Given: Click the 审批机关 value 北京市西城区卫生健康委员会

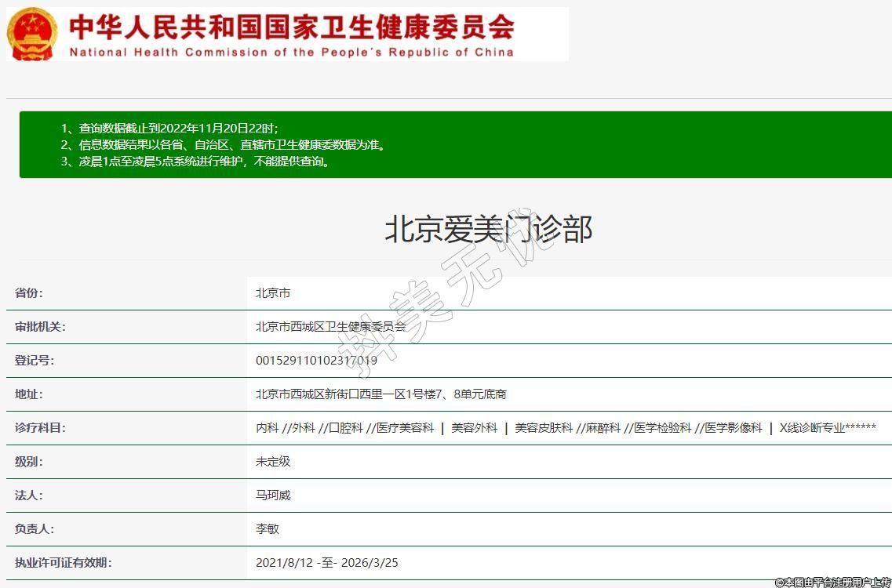Looking at the screenshot, I should 330,327.
